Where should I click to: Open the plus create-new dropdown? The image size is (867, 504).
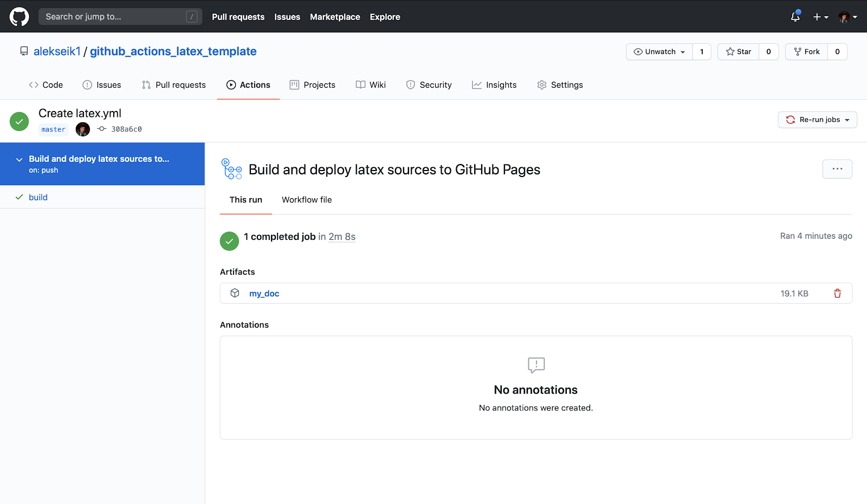click(x=820, y=17)
